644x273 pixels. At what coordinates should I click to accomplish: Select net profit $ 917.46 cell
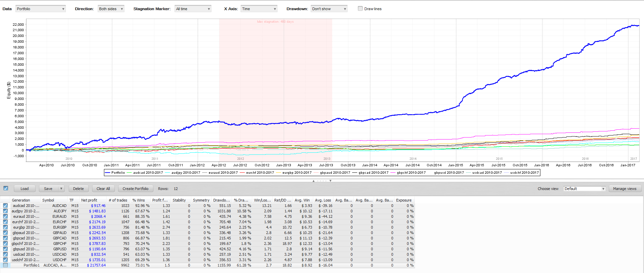pos(93,206)
